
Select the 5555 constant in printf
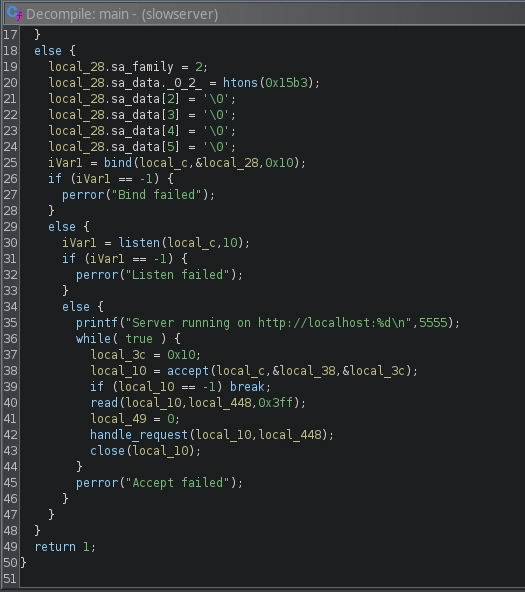pyautogui.click(x=433, y=323)
